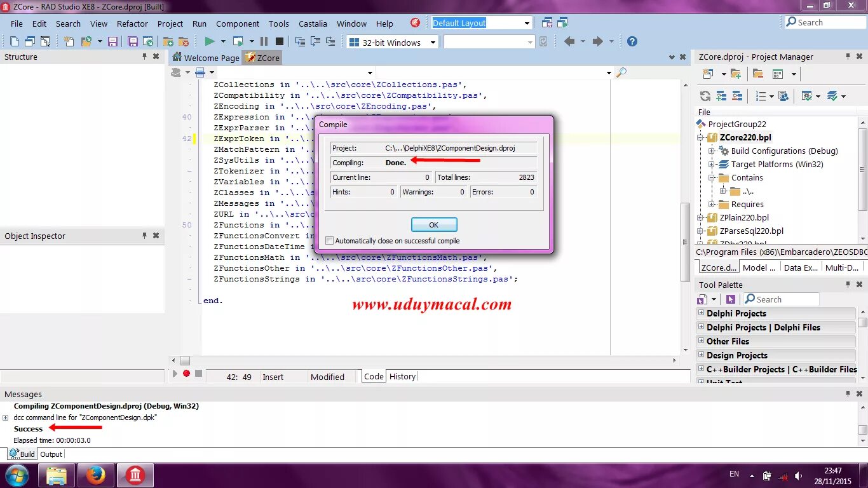Screen dimensions: 868x488
Task: Open the Run button dropdown arrow
Action: click(x=223, y=41)
